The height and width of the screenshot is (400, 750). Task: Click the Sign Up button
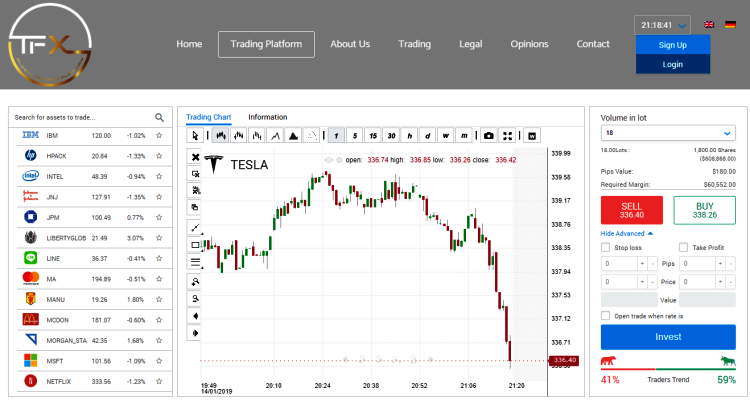pos(673,45)
